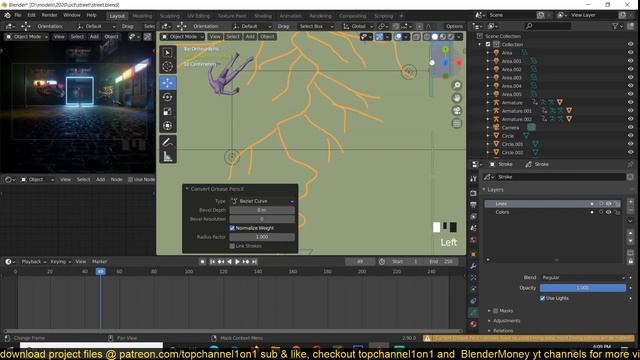
Task: Open Keying popover in timeline
Action: pyautogui.click(x=60, y=262)
